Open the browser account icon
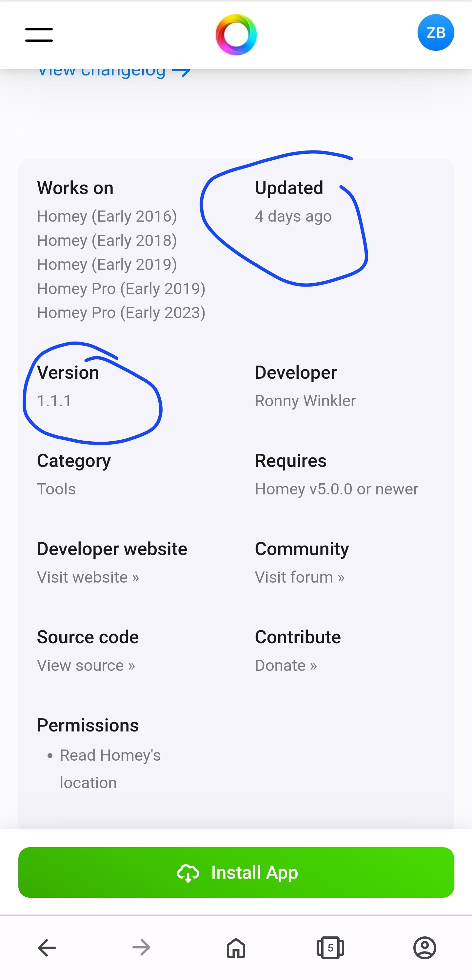The height and width of the screenshot is (980, 472). [424, 948]
